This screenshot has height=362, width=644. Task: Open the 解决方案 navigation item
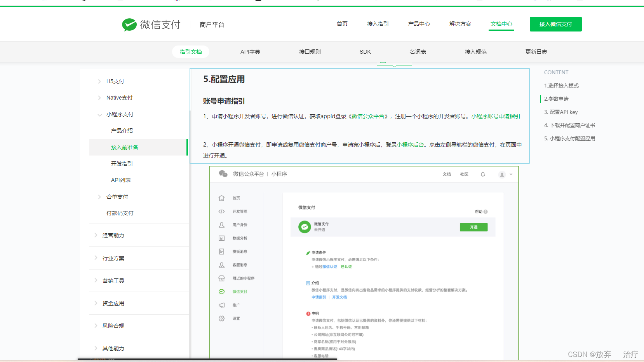pyautogui.click(x=460, y=24)
